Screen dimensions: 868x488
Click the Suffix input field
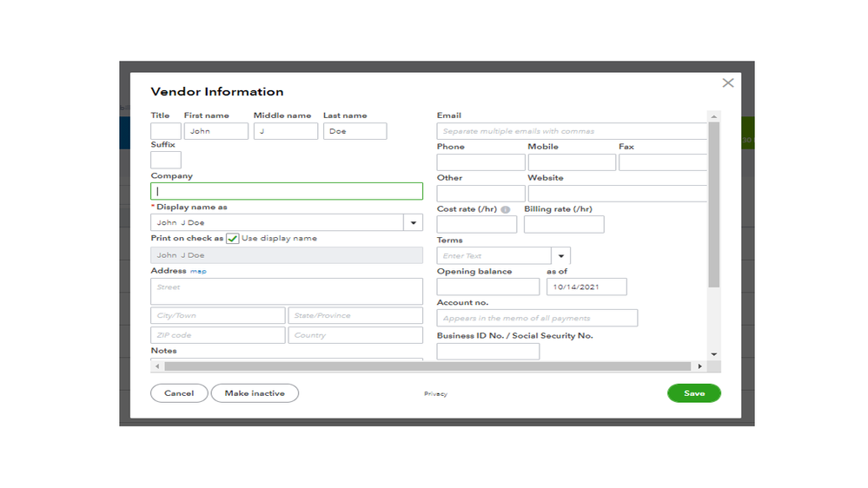(x=165, y=160)
